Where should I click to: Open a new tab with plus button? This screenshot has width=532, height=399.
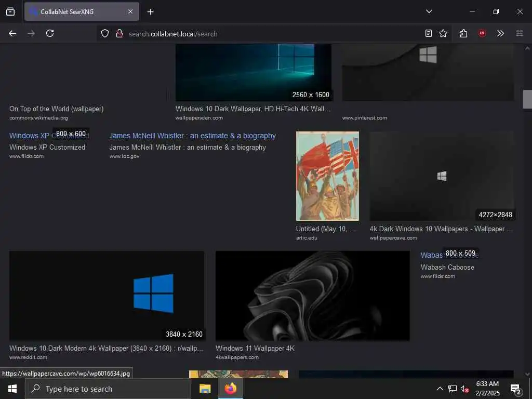(150, 12)
